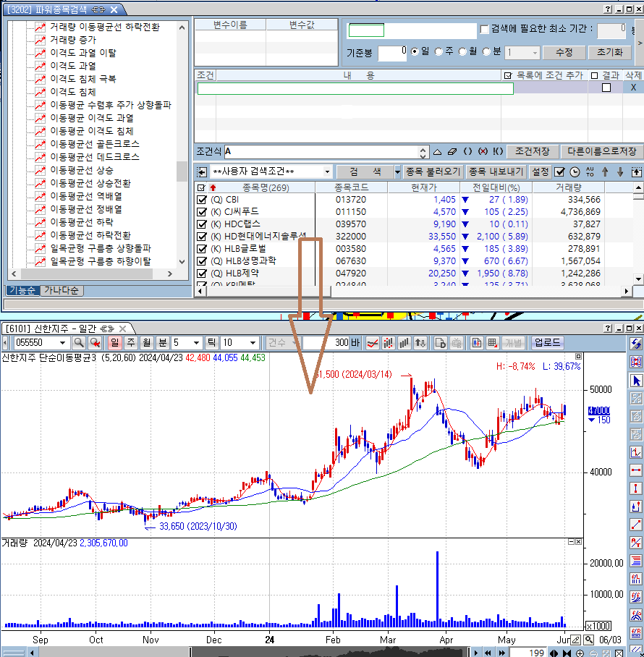Switch to the 가나다순 tab

(x=62, y=290)
